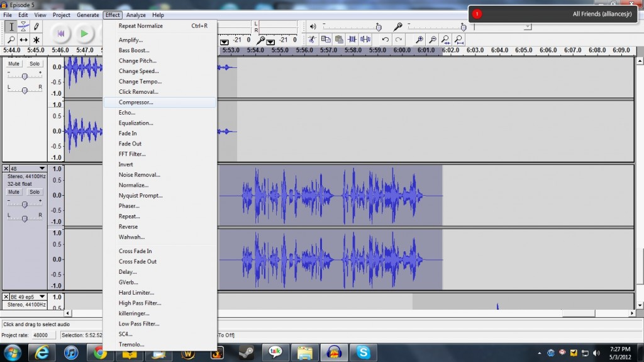Toggle Mute on track 48
This screenshot has width=644, height=362.
[14, 192]
